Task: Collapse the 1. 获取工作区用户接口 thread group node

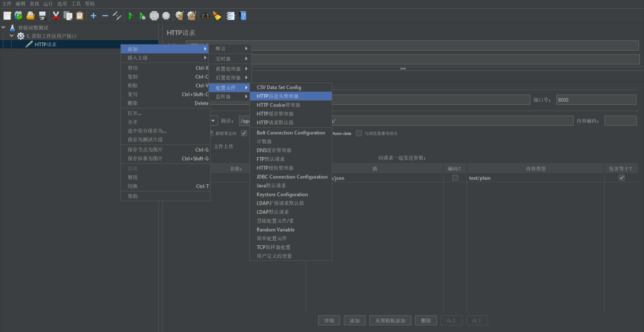Action: click(12, 36)
